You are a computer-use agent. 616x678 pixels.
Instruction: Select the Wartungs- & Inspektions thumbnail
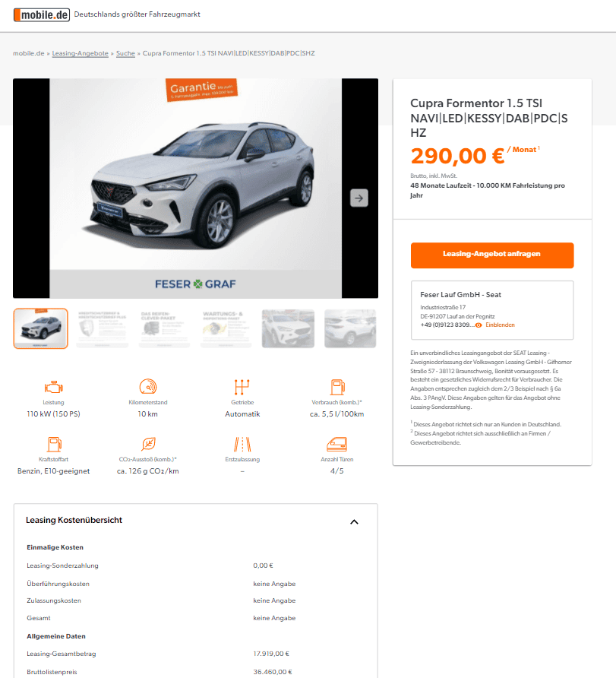226,328
